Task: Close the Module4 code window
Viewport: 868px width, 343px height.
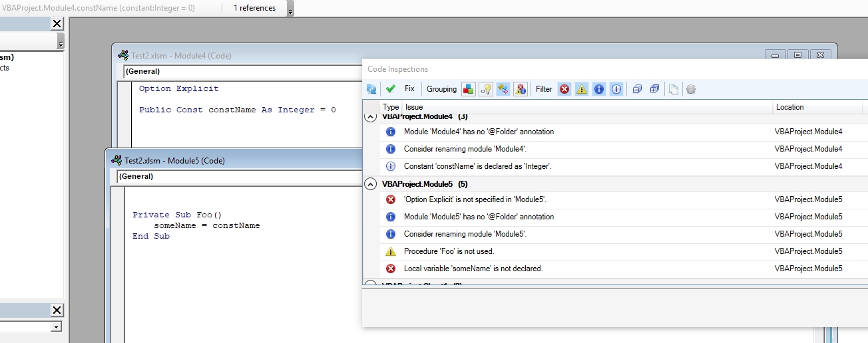Action: (820, 55)
